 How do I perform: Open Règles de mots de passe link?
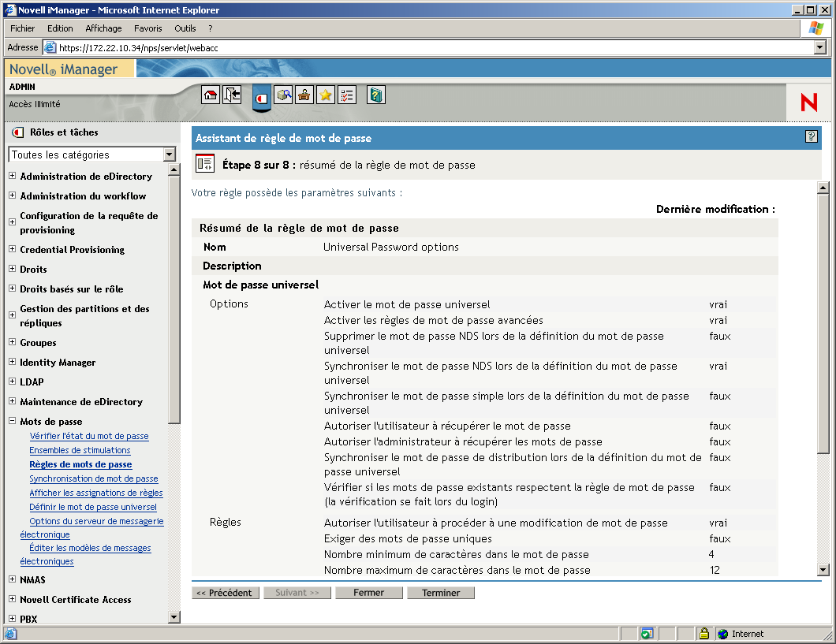[80, 464]
